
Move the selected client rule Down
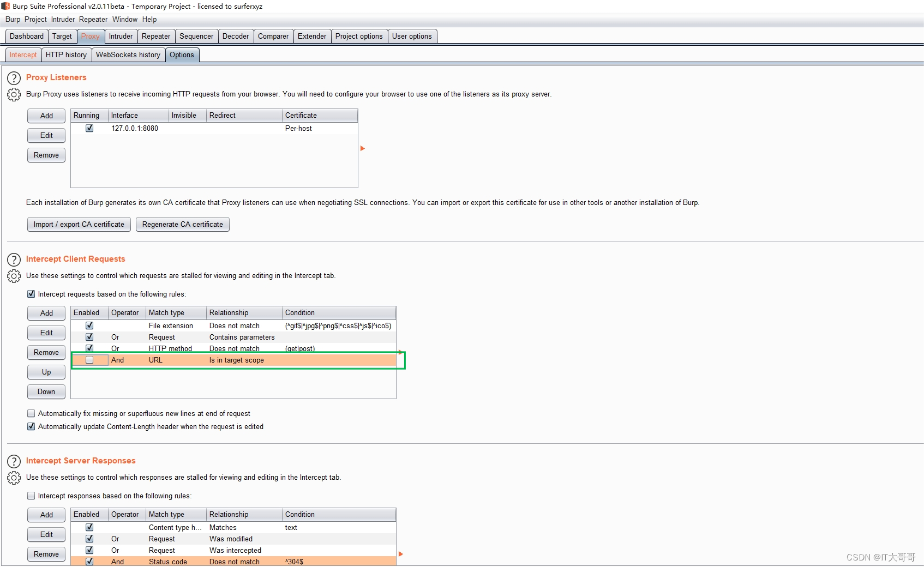pos(46,391)
